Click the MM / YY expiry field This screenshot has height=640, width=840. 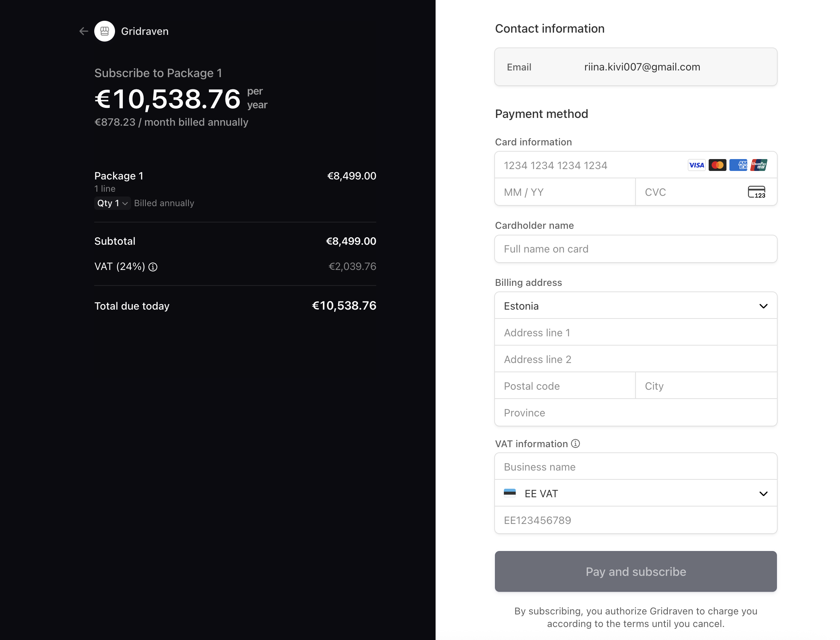tap(565, 192)
